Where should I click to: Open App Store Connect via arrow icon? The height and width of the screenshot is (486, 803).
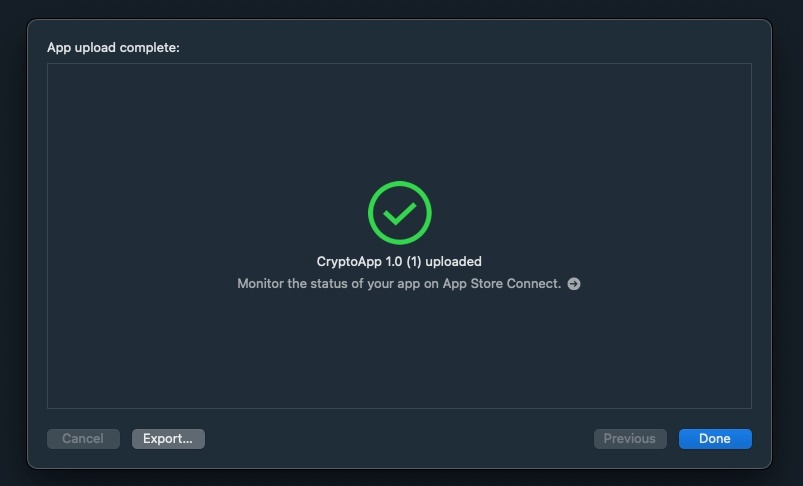pyautogui.click(x=574, y=284)
